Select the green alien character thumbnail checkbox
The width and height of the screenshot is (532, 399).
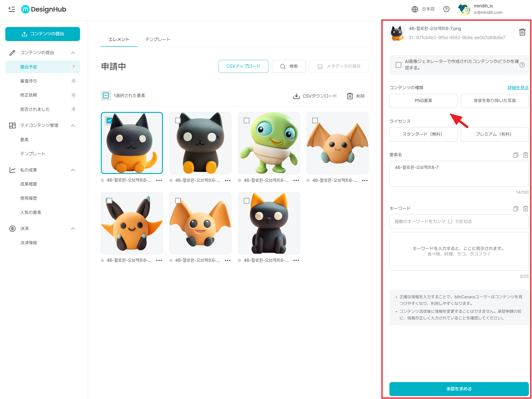247,120
